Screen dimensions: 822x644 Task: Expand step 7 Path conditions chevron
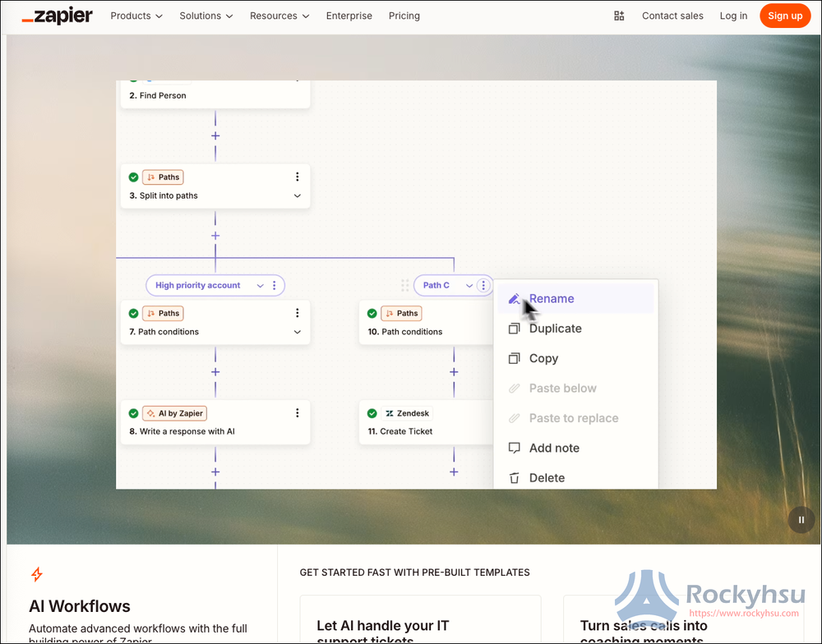(x=298, y=332)
